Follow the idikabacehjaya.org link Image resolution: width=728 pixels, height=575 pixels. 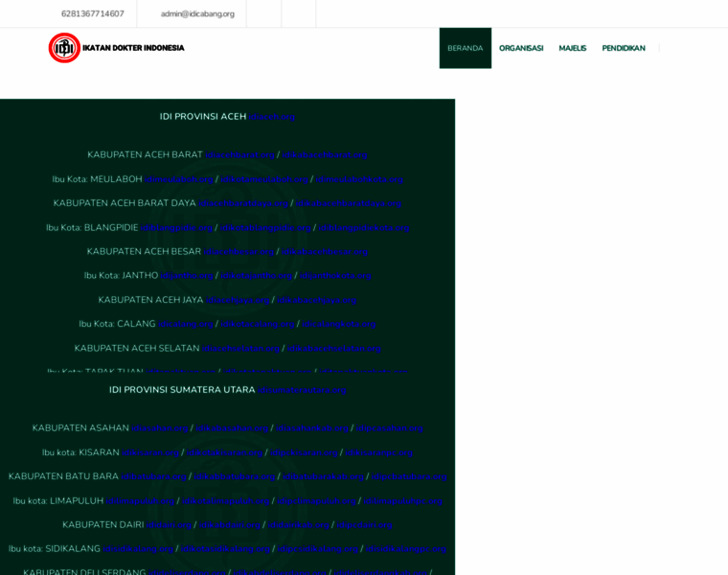(317, 301)
